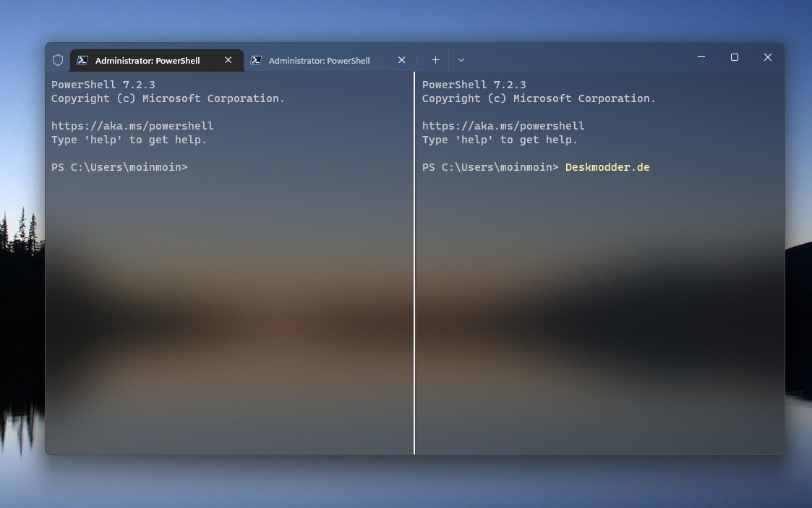Screen dimensions: 812x508
Task: Click PowerShell icon on the first tab
Action: pyautogui.click(x=82, y=60)
